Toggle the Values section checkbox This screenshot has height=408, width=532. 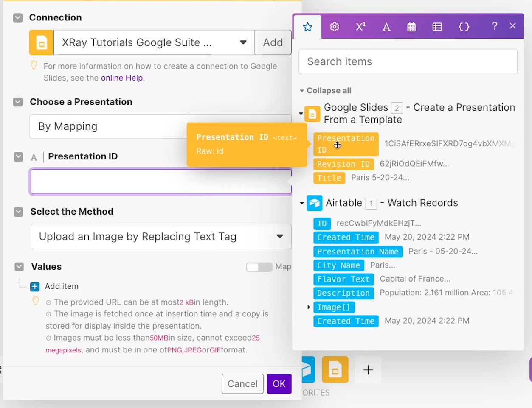(19, 267)
